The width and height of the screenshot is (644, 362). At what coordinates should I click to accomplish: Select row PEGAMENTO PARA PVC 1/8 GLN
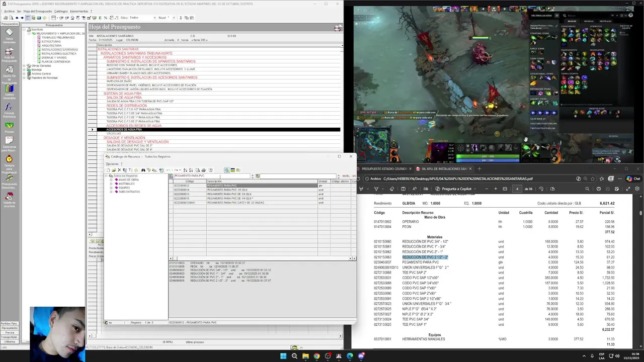263,190
